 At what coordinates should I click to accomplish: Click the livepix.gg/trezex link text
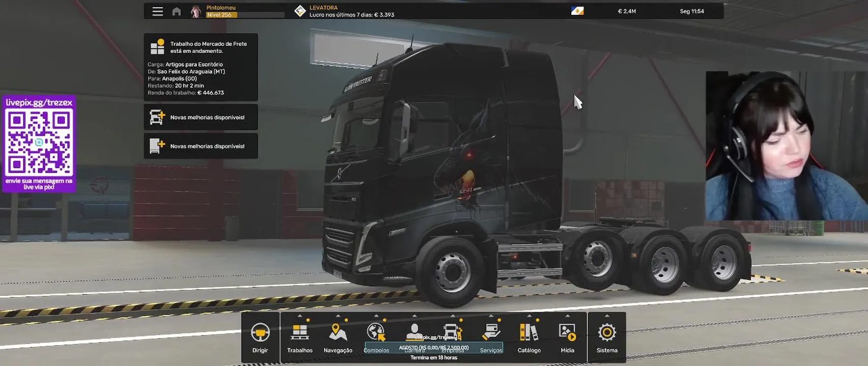coord(39,102)
